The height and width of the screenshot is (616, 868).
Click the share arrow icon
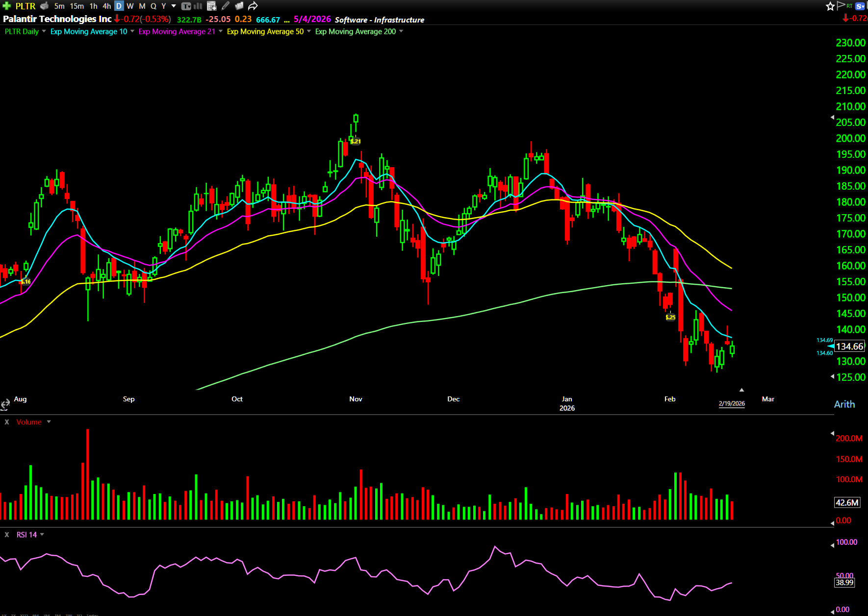pyautogui.click(x=253, y=6)
